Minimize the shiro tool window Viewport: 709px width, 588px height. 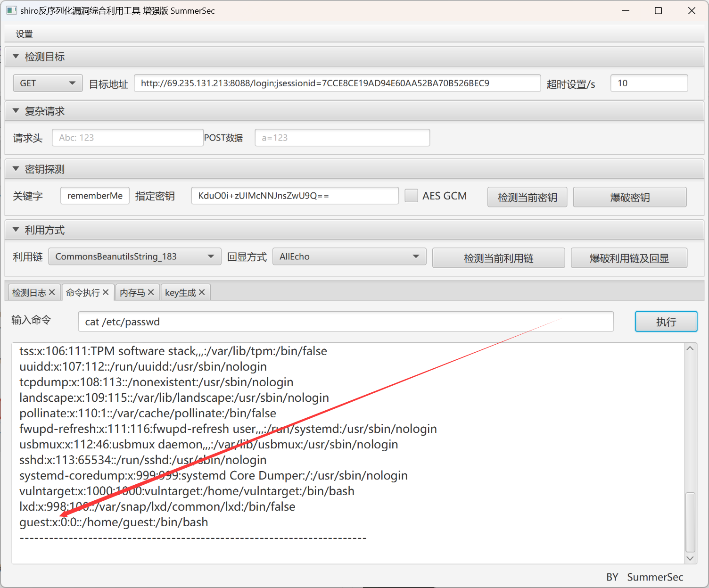[626, 10]
